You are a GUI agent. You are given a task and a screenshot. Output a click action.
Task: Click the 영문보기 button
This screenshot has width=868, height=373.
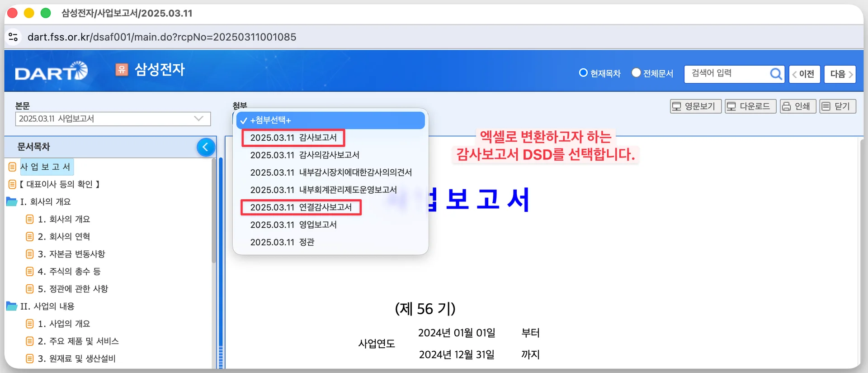[695, 106]
